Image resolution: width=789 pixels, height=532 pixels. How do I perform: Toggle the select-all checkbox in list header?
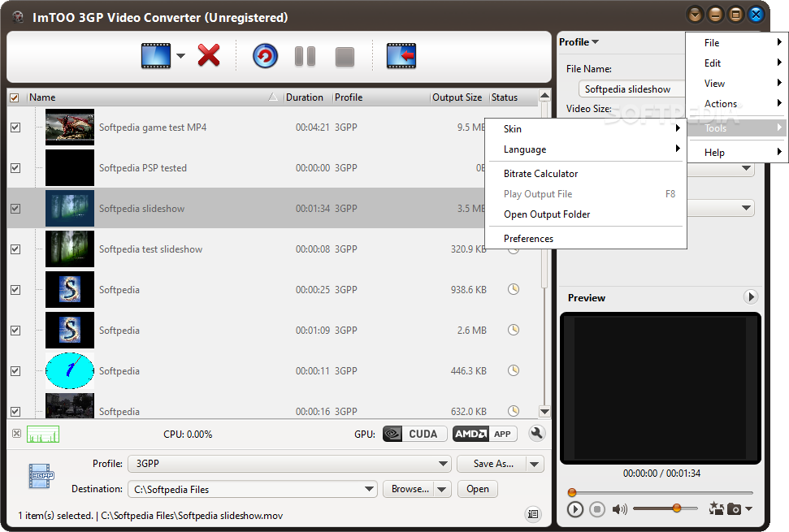point(15,97)
